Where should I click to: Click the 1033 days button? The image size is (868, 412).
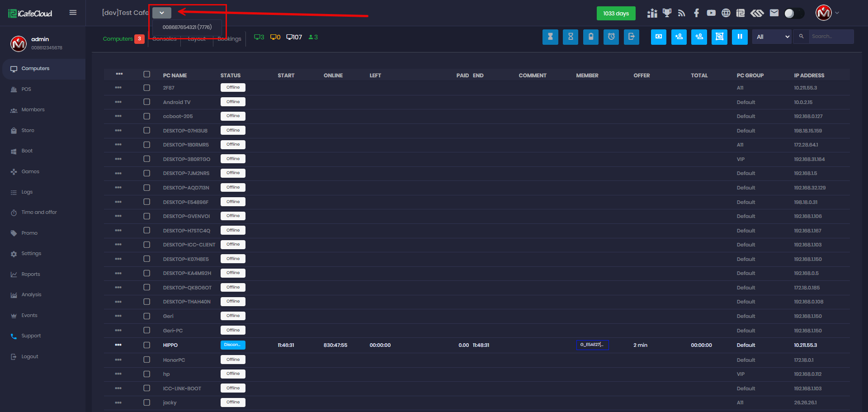click(x=616, y=14)
